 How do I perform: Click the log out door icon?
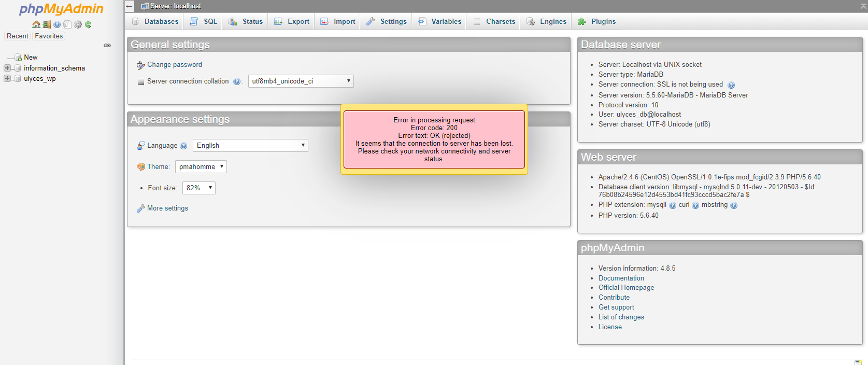[x=47, y=24]
